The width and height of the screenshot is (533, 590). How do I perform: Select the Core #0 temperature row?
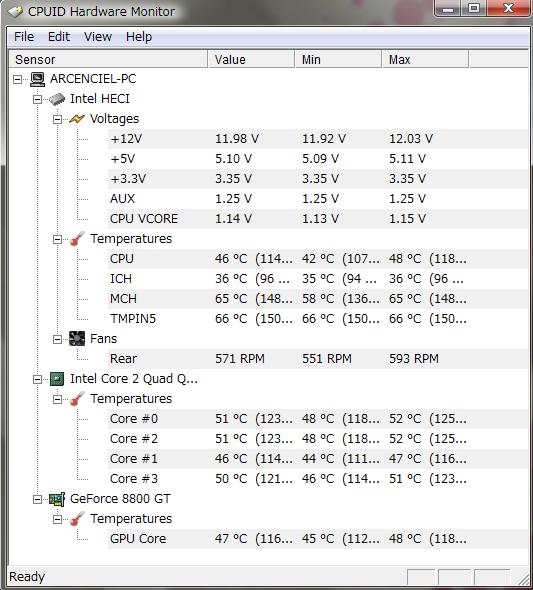click(318, 419)
